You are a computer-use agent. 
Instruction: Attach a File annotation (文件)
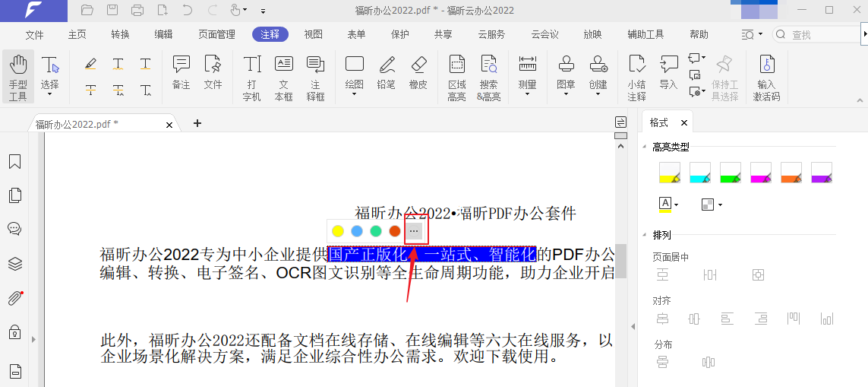coord(213,71)
